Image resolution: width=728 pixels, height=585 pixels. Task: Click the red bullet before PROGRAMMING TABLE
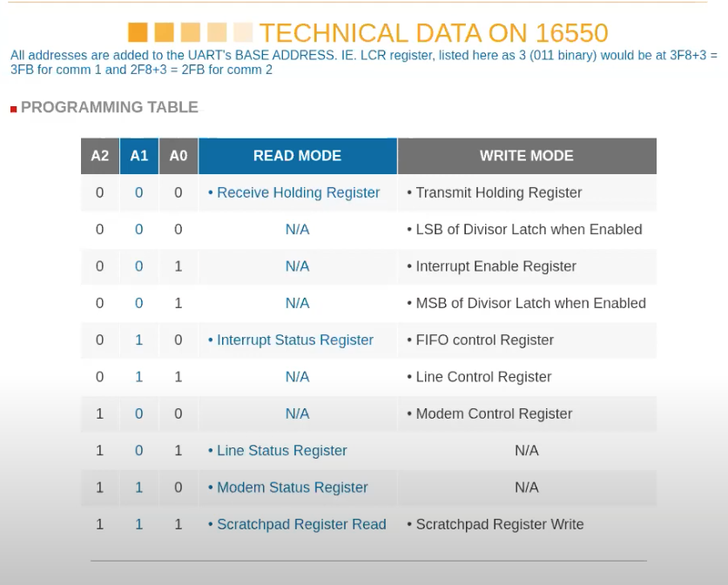point(14,110)
